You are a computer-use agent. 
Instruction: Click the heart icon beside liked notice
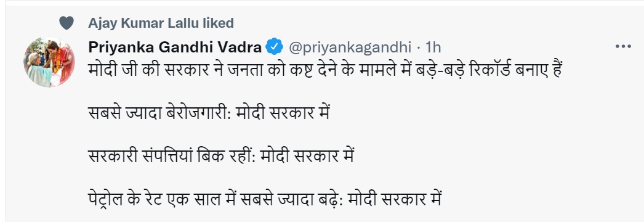(66, 23)
